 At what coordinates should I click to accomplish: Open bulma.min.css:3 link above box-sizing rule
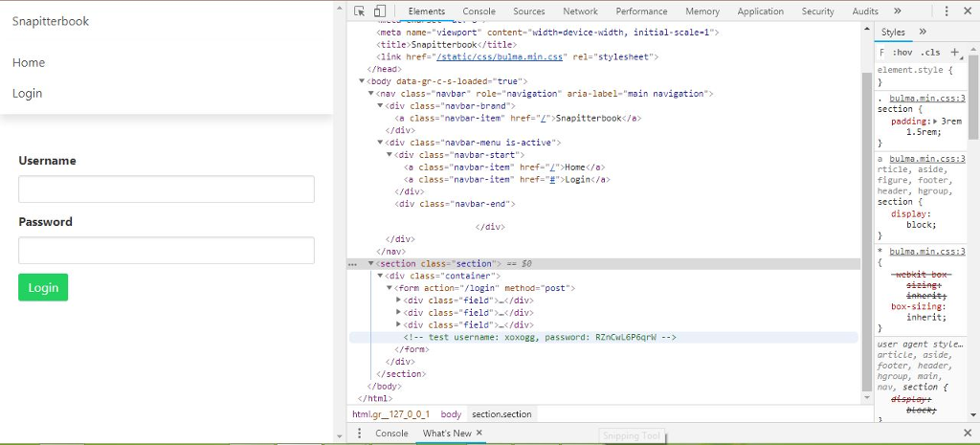pos(926,252)
